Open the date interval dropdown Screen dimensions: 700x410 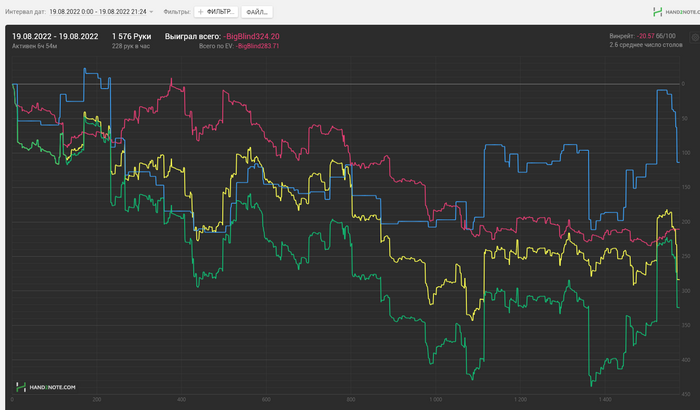coord(101,12)
